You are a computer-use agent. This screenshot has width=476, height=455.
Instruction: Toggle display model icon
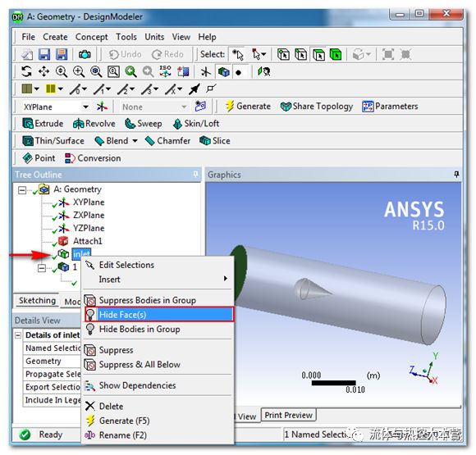[224, 72]
